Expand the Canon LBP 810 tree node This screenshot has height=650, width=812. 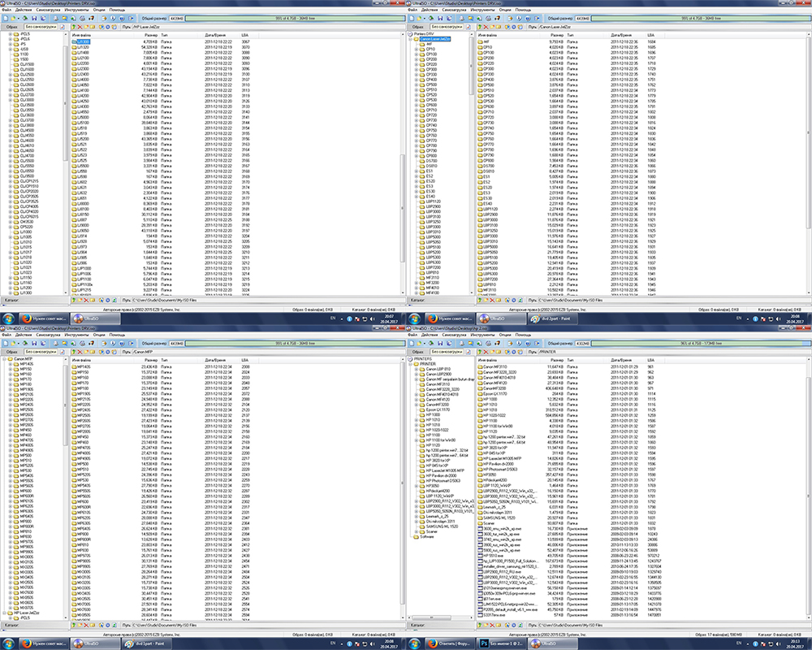click(417, 370)
